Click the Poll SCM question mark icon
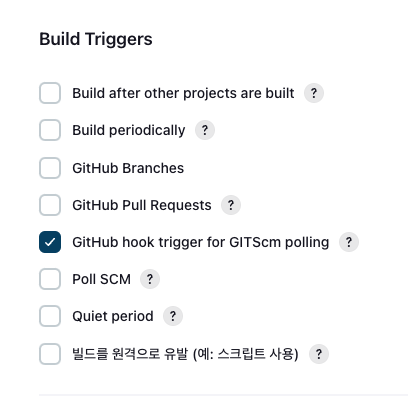Screen dimensions: 408x409 pos(150,279)
